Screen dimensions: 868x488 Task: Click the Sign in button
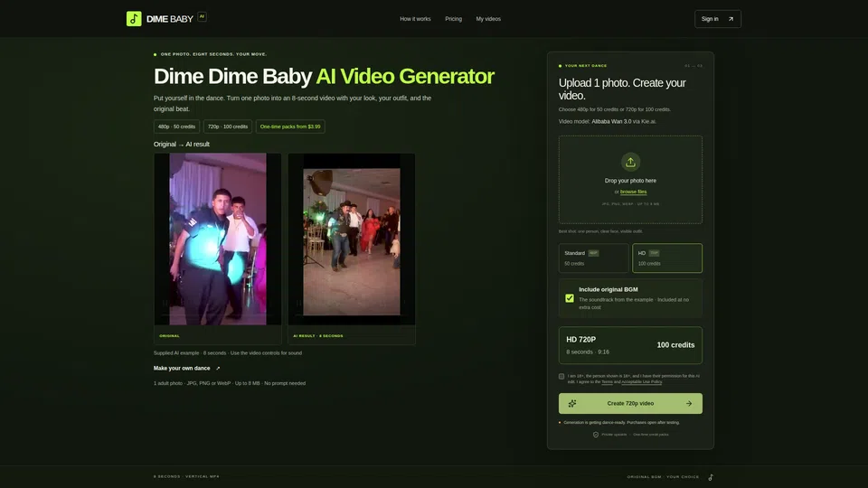717,19
